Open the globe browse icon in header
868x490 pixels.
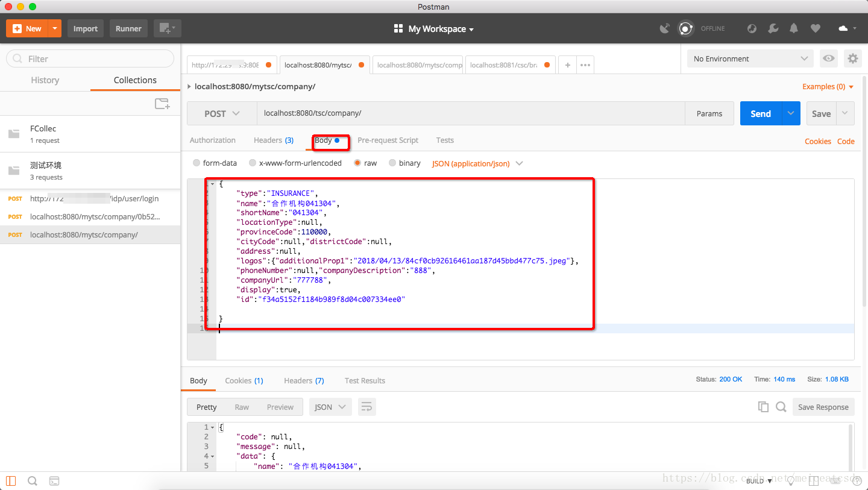tap(752, 28)
